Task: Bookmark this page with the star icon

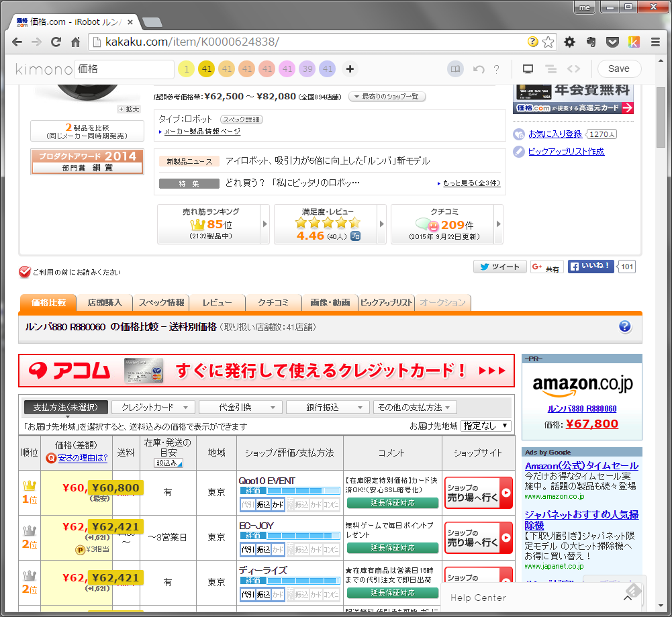Action: pos(548,42)
